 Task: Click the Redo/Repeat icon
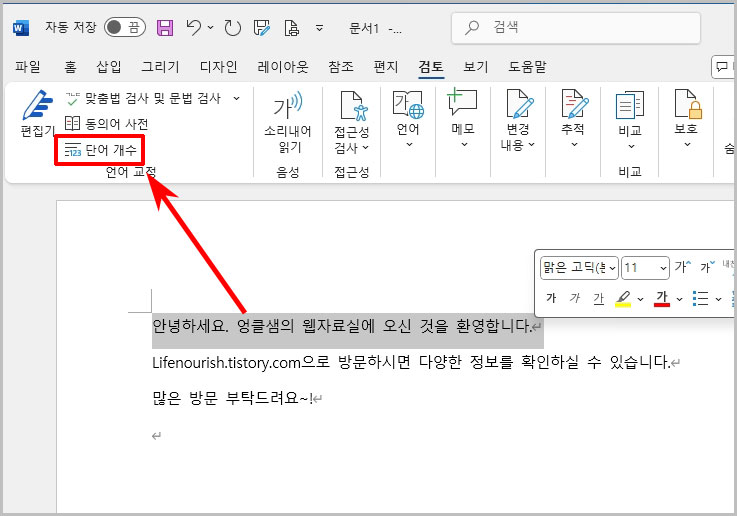pos(232,28)
